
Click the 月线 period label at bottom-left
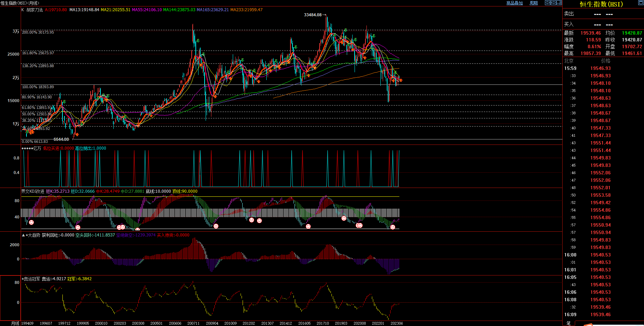[x=15, y=323]
